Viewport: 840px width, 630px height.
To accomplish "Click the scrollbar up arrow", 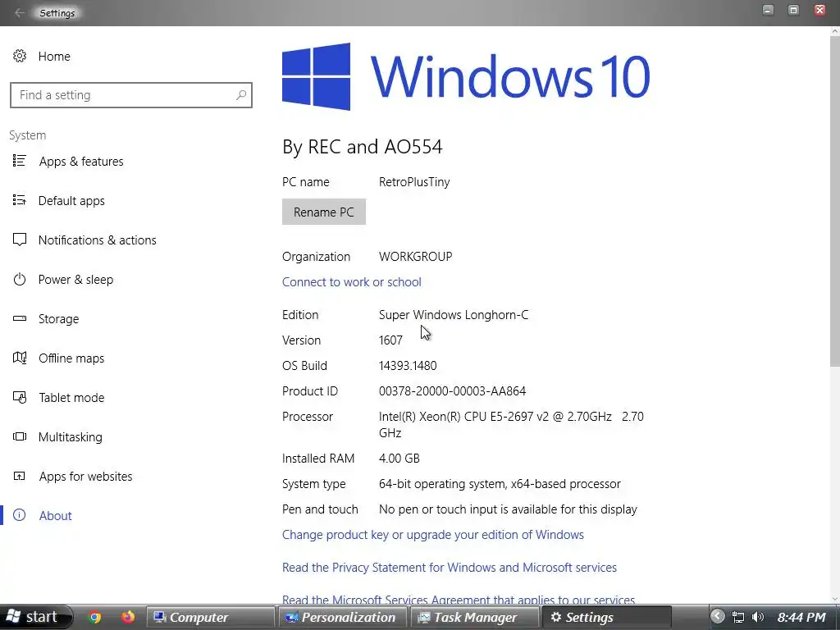I will coord(834,31).
